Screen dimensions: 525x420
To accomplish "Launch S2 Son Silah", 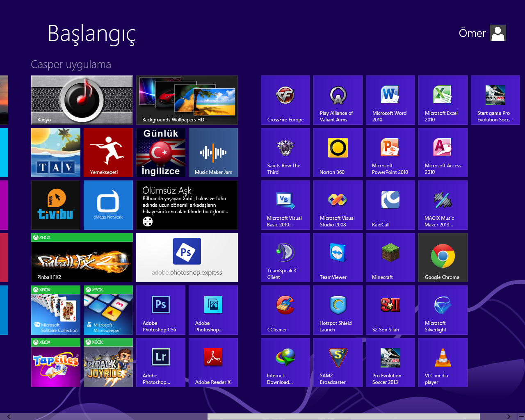I will pos(390,310).
